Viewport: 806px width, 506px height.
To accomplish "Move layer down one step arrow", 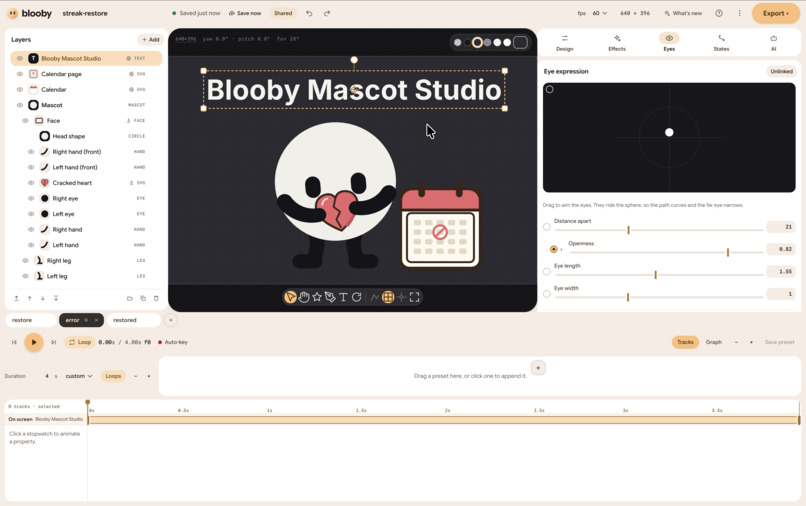I will tap(43, 298).
